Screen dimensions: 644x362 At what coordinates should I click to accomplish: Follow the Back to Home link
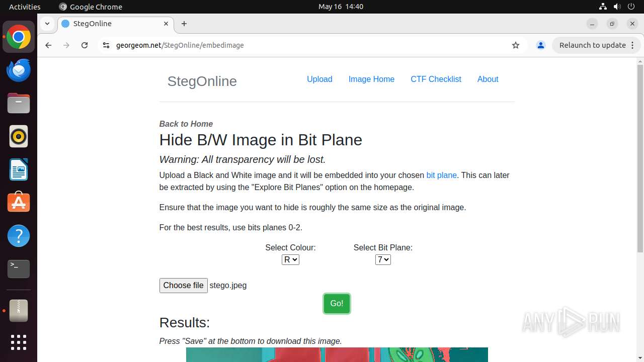tap(186, 124)
